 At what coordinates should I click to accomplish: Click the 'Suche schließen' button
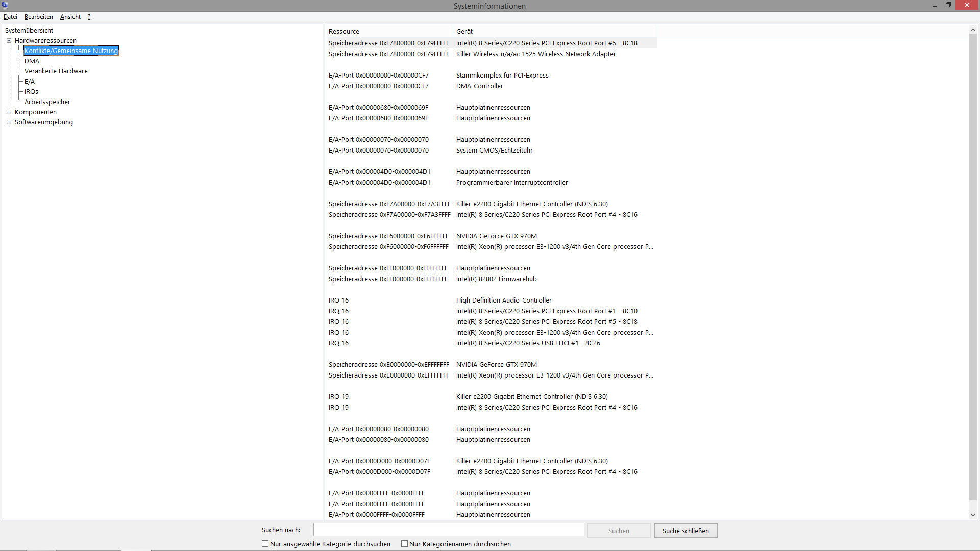(x=685, y=531)
